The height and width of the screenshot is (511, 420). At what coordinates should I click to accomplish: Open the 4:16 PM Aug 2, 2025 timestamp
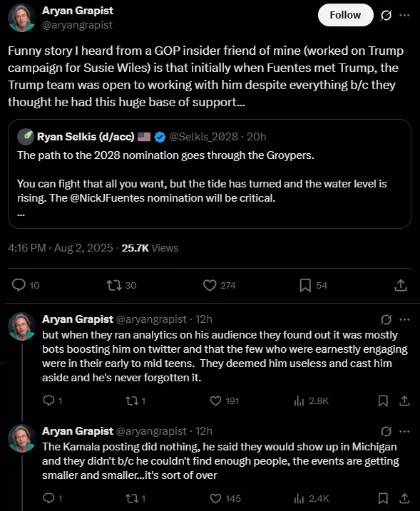(61, 248)
